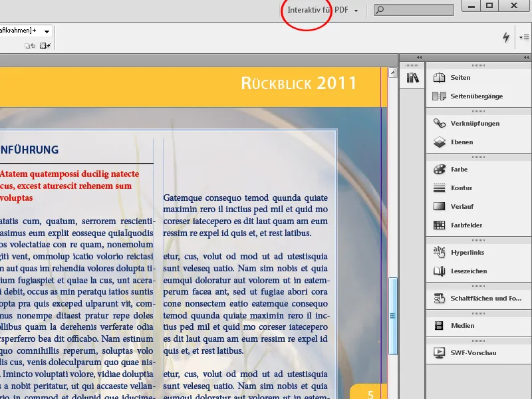Click the Farbe label text
This screenshot has height=399, width=532.
pos(459,170)
